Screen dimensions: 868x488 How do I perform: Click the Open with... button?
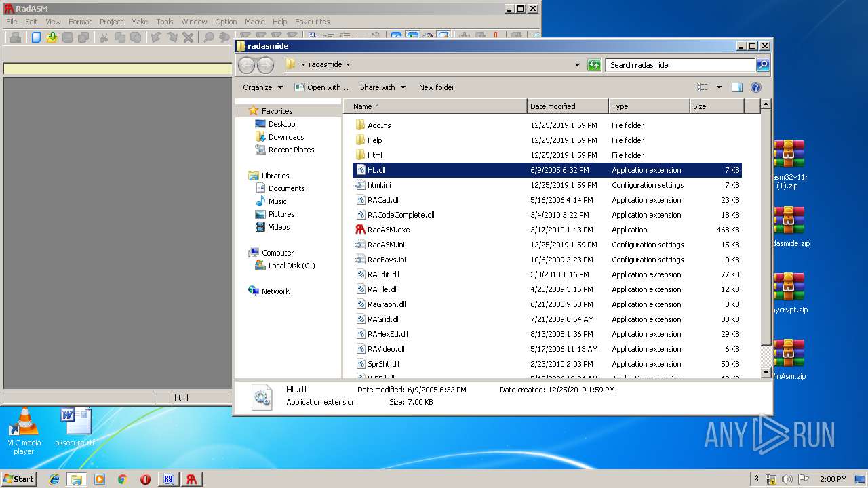click(x=321, y=87)
